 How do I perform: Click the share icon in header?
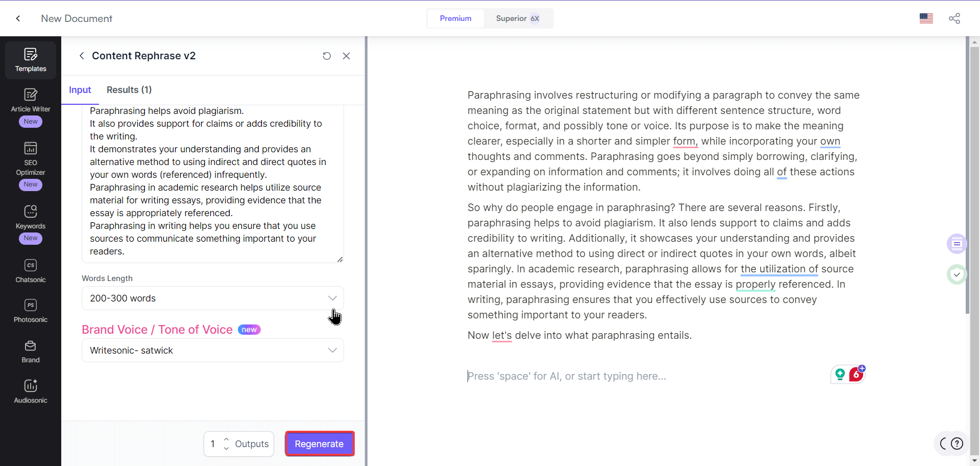pyautogui.click(x=954, y=18)
